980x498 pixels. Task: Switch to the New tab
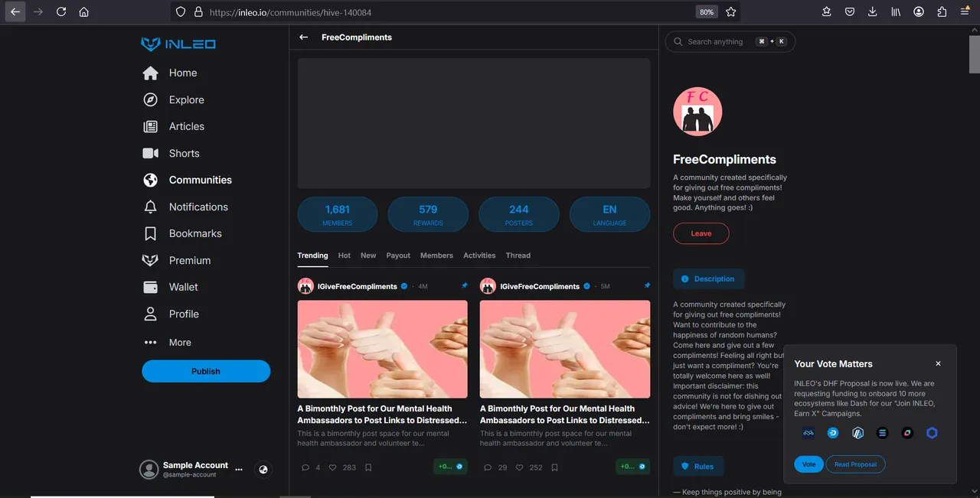coord(368,256)
